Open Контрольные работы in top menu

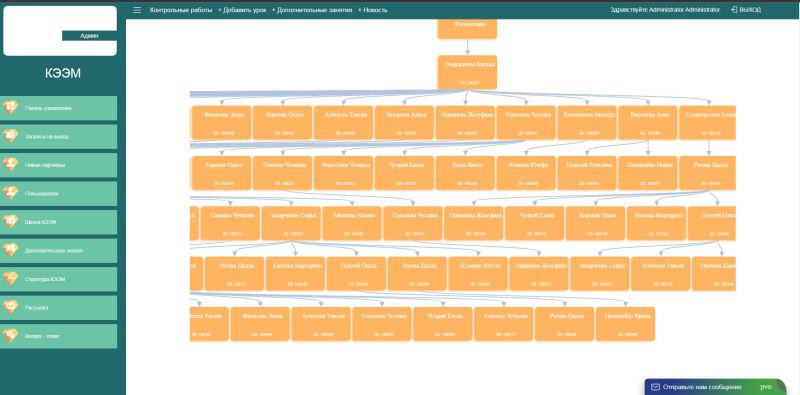[x=181, y=10]
